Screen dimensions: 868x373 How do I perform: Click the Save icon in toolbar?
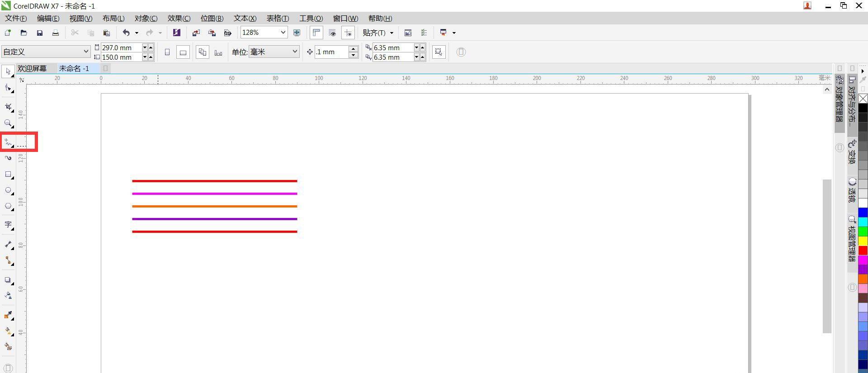pos(40,33)
